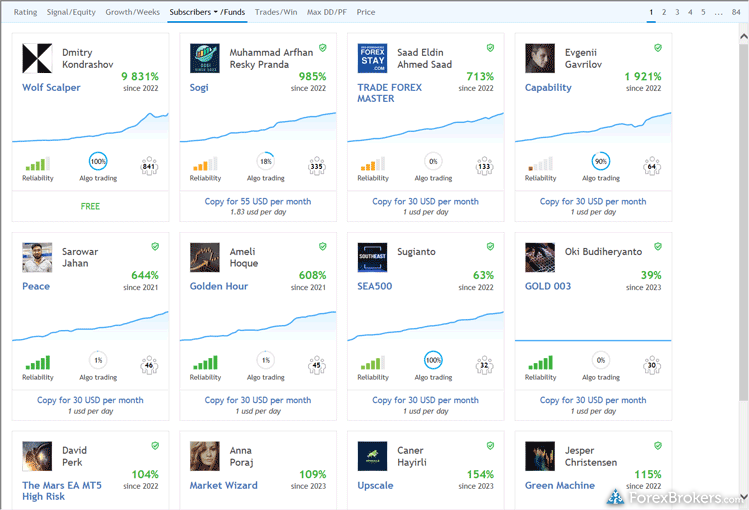Image resolution: width=749 pixels, height=510 pixels.
Task: Click Capability's 90% algo trading circle
Action: [x=601, y=162]
